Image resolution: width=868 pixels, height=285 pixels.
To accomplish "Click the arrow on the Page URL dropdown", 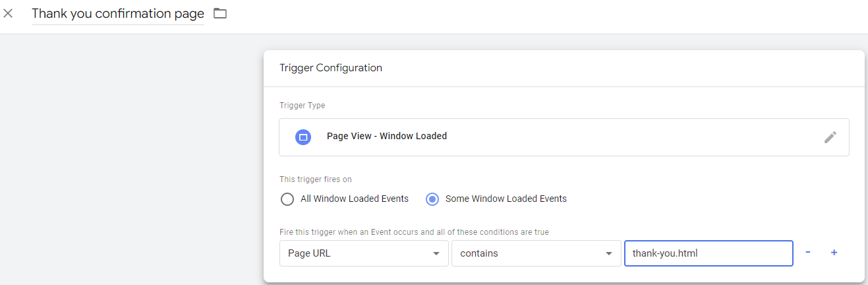I will 436,253.
